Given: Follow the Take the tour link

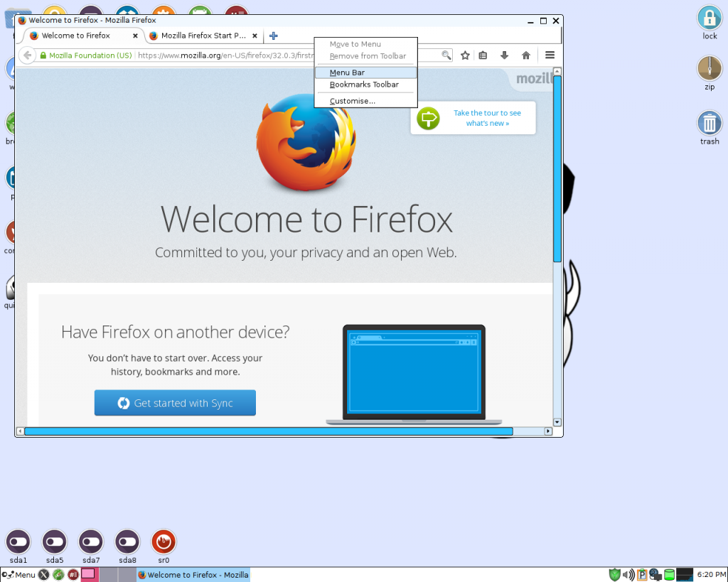Looking at the screenshot, I should (487, 118).
